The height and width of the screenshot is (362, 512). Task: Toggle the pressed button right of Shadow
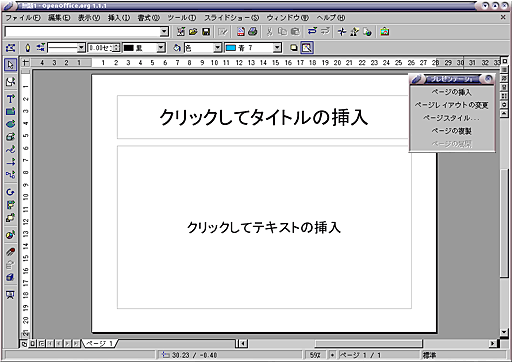point(307,48)
